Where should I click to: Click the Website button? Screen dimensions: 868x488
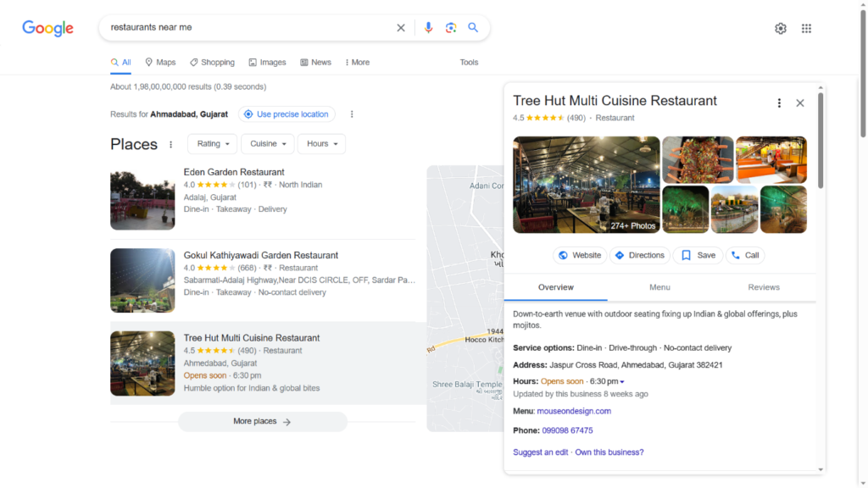click(580, 255)
